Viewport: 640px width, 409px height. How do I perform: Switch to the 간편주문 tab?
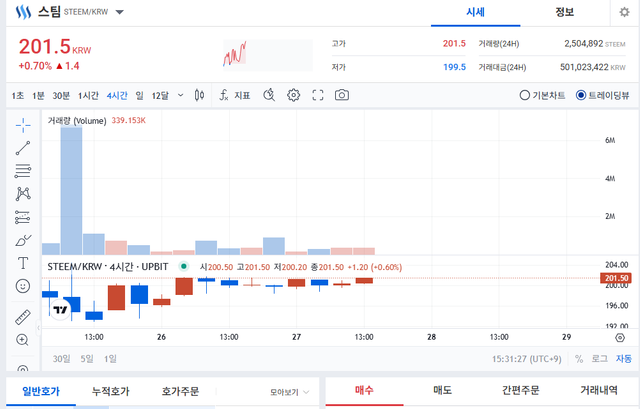520,391
